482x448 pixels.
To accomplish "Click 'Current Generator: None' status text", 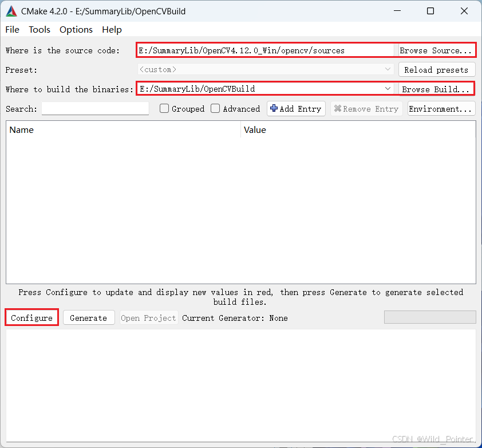I will [235, 318].
